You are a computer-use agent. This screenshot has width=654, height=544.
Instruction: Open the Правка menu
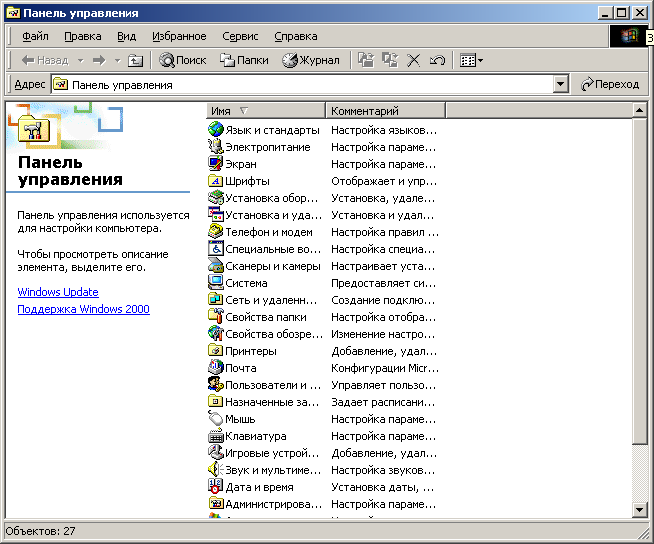tap(83, 36)
